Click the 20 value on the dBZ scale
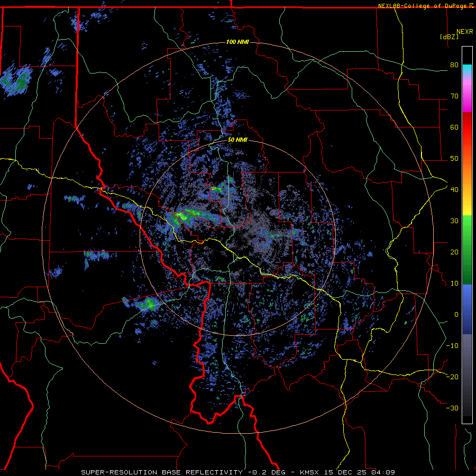The image size is (476, 476). 454,252
